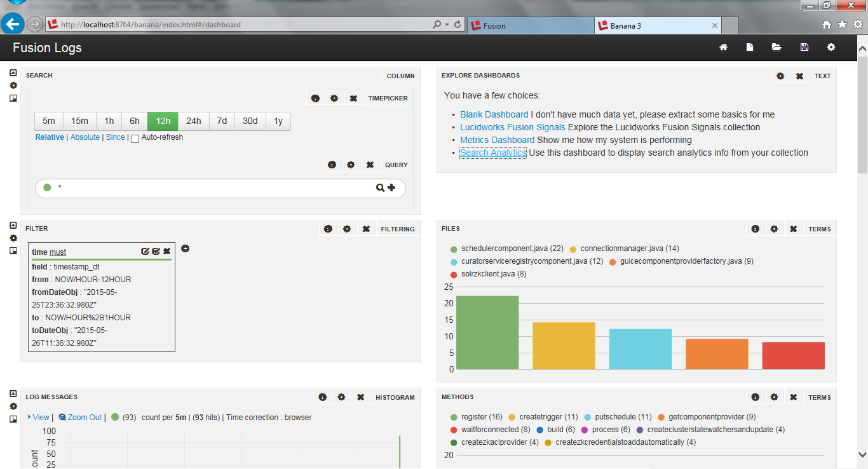Open the new dashboard file icon
The height and width of the screenshot is (469, 868).
point(750,48)
